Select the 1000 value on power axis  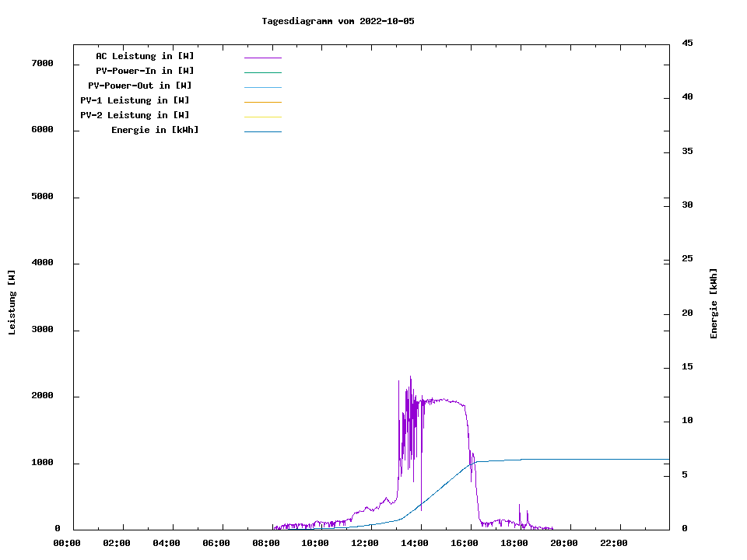coord(42,463)
